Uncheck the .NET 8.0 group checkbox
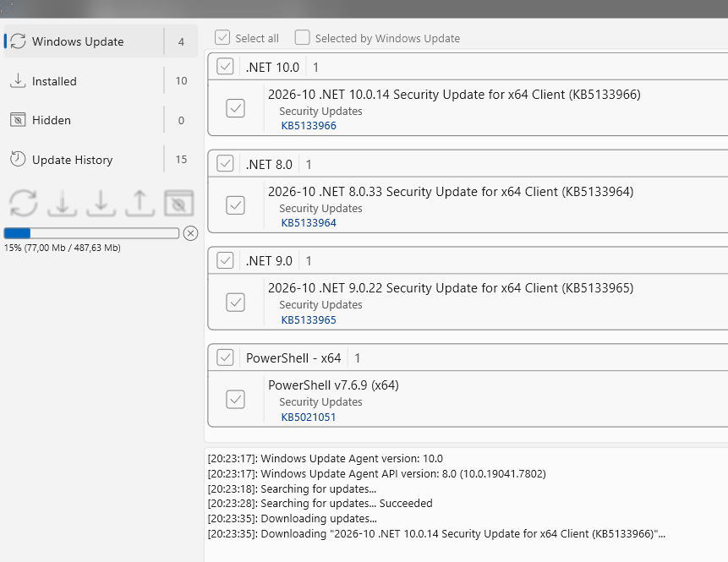 tap(225, 164)
